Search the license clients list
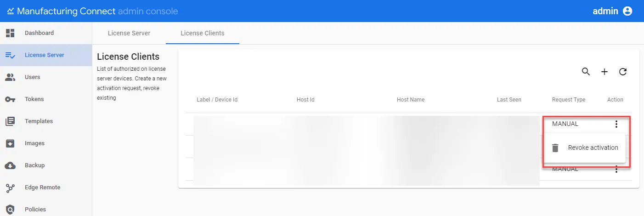Screen dimensions: 644x216 tap(586, 72)
